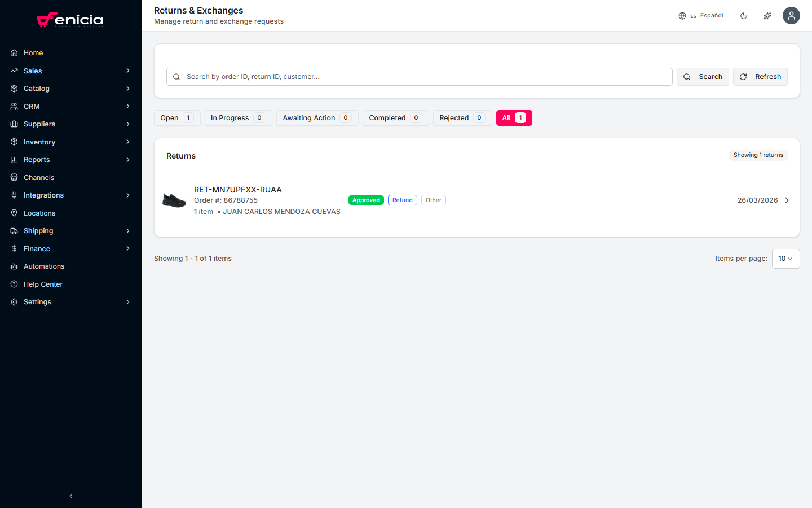This screenshot has width=812, height=508.
Task: Click the Search button
Action: (x=703, y=76)
